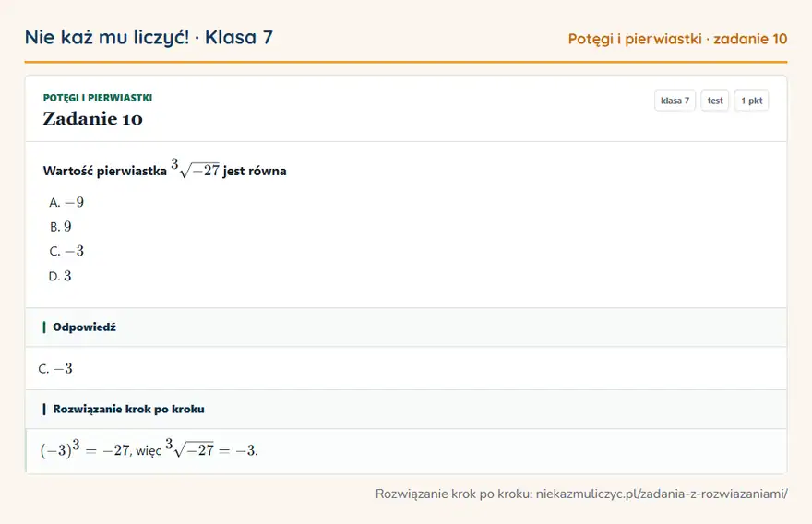Click 'Potęgi i pierwiastki · zadanie 10' header text
812x524 pixels.
pos(677,39)
